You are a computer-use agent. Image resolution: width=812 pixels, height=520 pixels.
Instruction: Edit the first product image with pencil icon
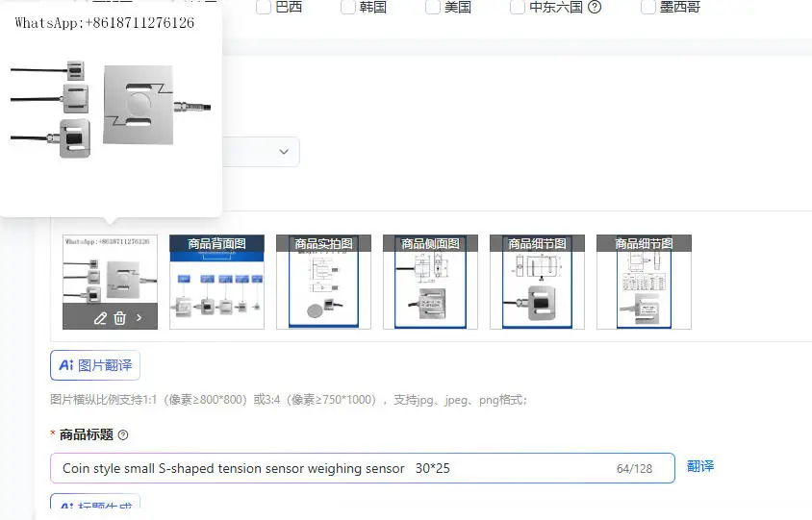click(x=100, y=318)
